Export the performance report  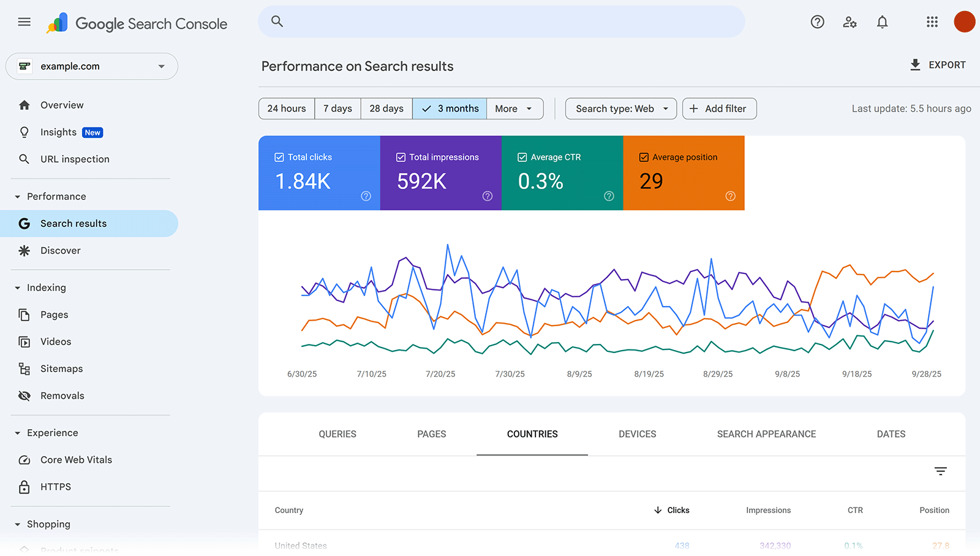click(x=937, y=64)
